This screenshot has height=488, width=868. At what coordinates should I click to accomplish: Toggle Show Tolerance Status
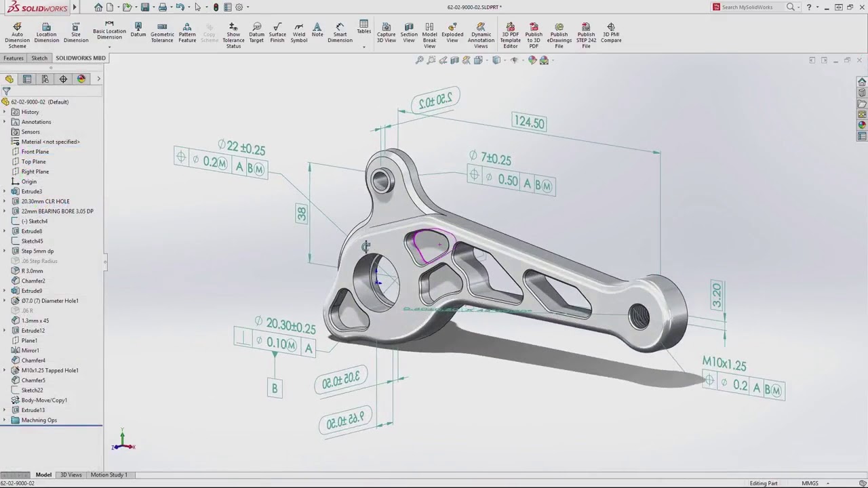233,35
